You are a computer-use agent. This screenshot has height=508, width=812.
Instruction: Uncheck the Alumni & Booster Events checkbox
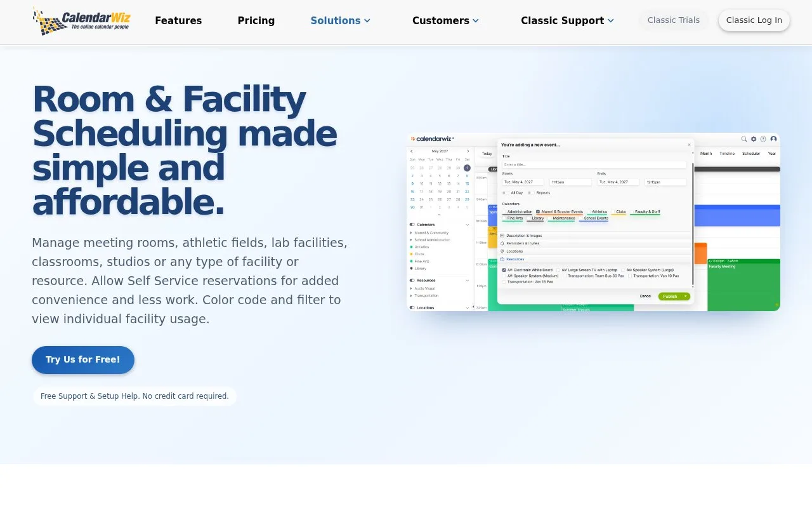[538, 211]
